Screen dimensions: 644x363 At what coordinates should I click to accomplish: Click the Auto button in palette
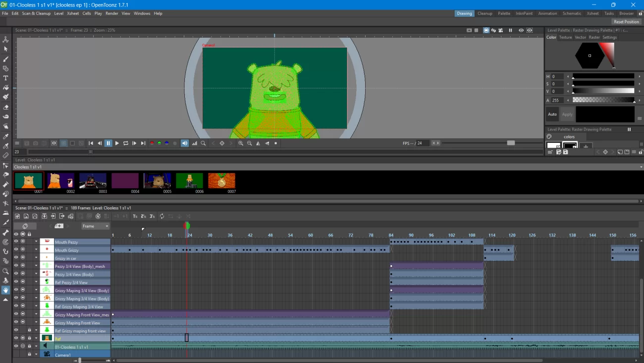[x=552, y=114]
